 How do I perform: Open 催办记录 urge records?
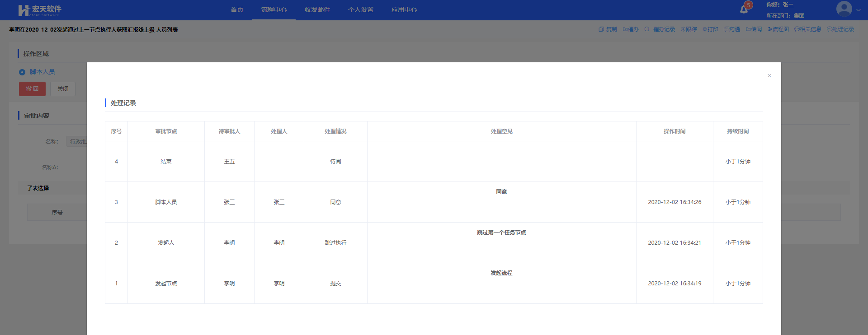[x=660, y=29]
